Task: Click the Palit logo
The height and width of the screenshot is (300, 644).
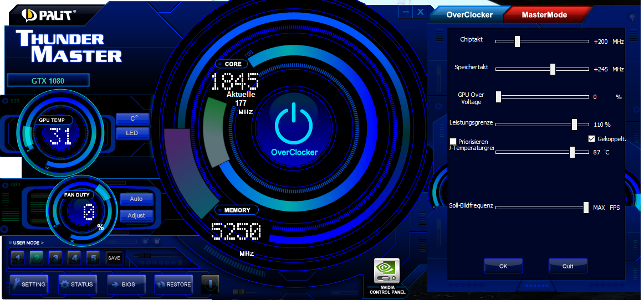Action: click(48, 15)
